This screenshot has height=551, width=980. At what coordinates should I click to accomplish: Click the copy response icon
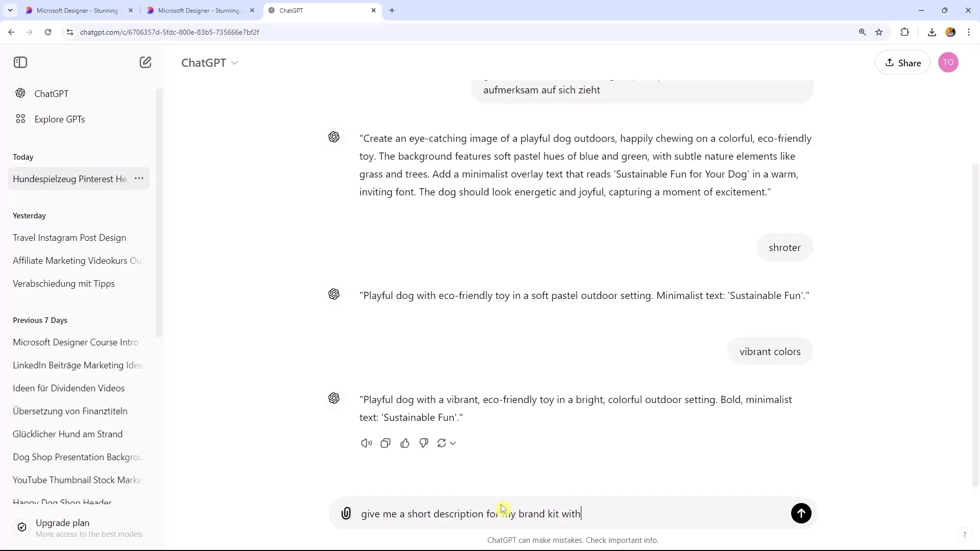coord(387,443)
